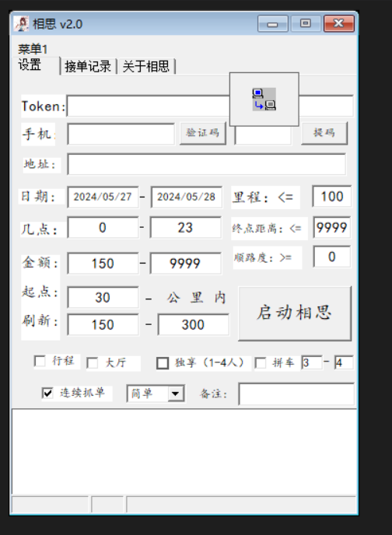The height and width of the screenshot is (535, 392).
Task: Minimize the 相思 v2.0 window
Action: pos(272,23)
